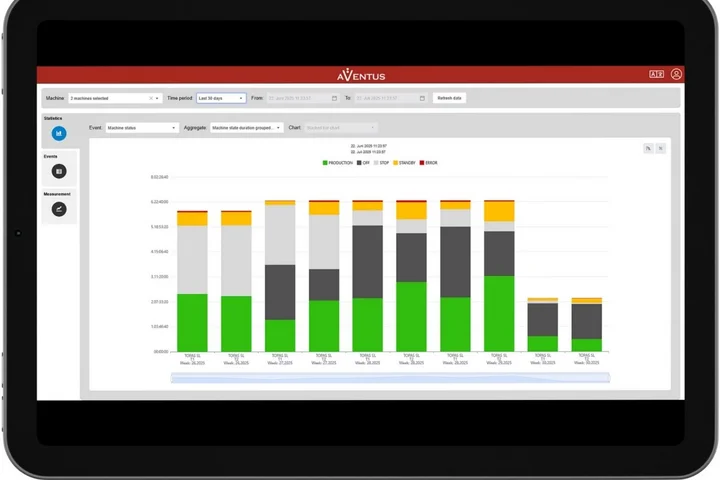The height and width of the screenshot is (480, 720).
Task: Open the To date calendar icon
Action: click(x=422, y=98)
